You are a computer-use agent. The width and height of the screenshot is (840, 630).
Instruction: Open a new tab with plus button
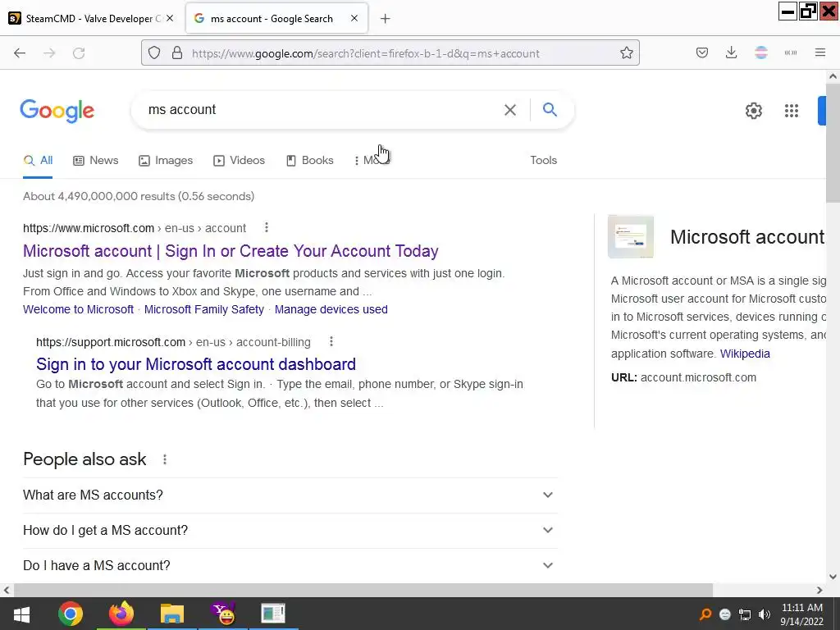pos(385,19)
